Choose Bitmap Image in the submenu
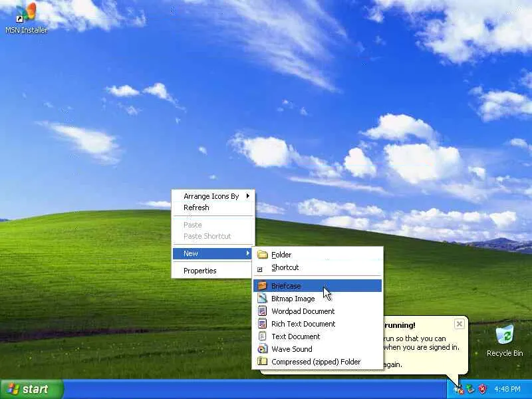Viewport: 532px width, 399px height. (x=318, y=298)
